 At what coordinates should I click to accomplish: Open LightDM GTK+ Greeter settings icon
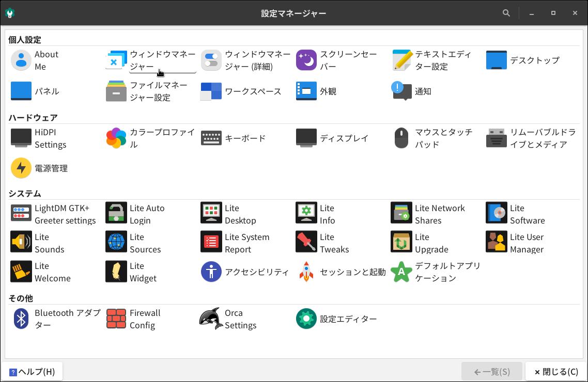21,213
